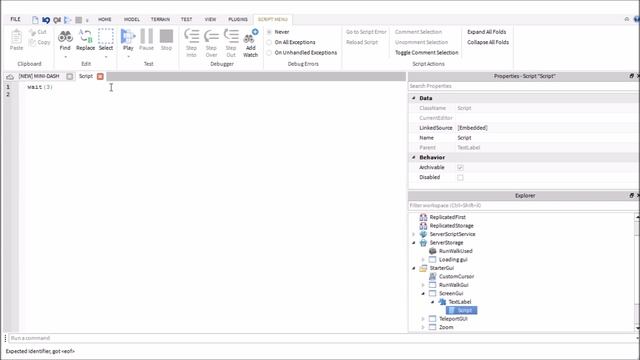Click the quick access Stop square icon
This screenshot has height=360, width=640.
[78, 20]
